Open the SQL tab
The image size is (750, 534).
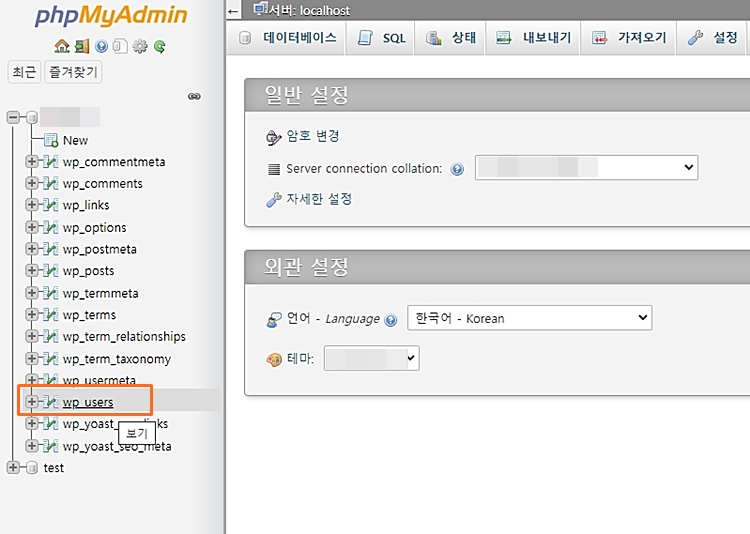pyautogui.click(x=380, y=38)
